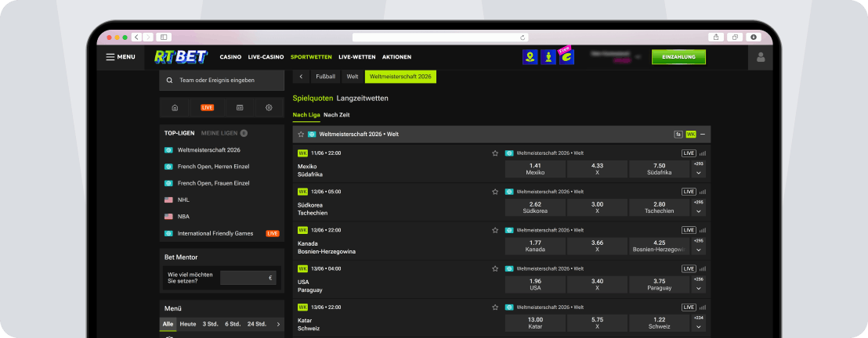Expand more markets for Mexiko match
This screenshot has width=868, height=338.
(x=699, y=173)
